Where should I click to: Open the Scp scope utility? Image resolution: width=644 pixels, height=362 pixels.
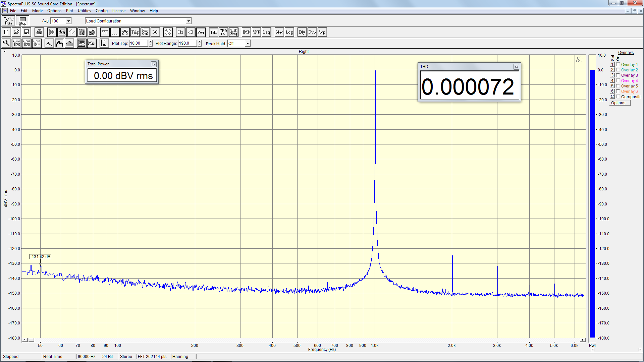[322, 32]
